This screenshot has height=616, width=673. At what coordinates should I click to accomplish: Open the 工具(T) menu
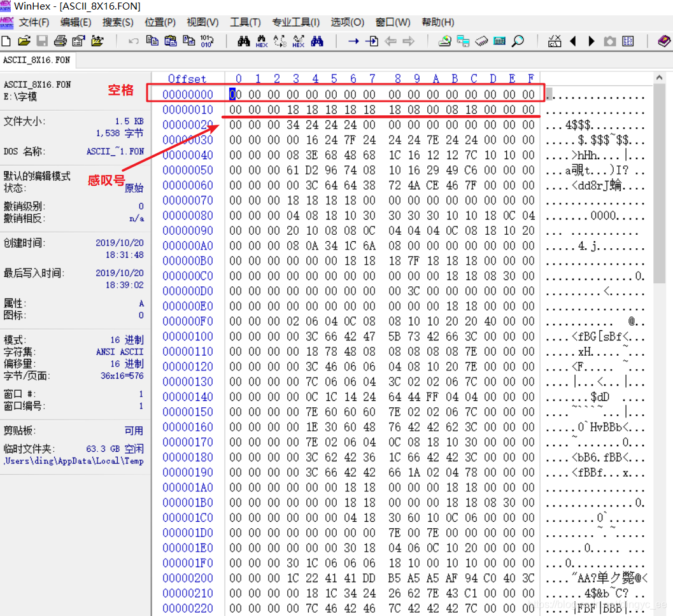(245, 22)
